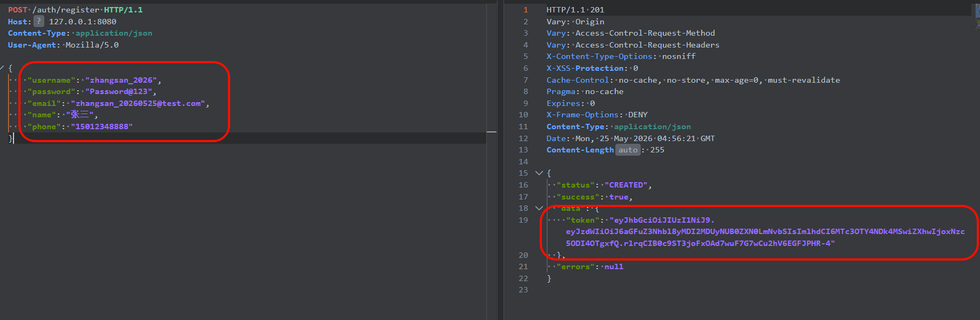The width and height of the screenshot is (980, 320).
Task: Click the "zhangsan_2026" username value
Action: tap(121, 80)
